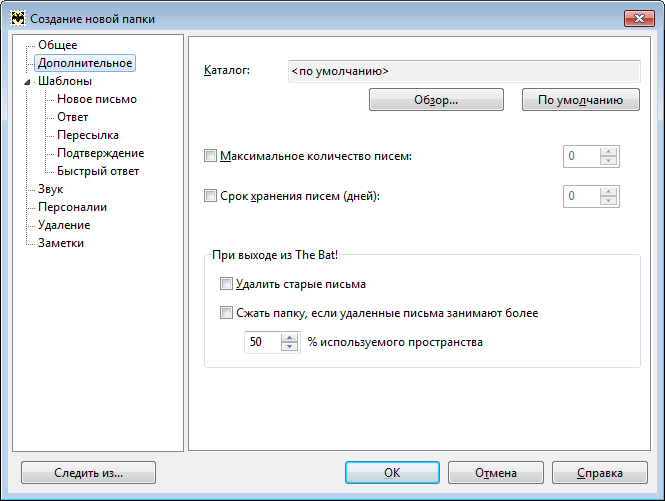Screen dimensions: 665x501
Task: Open 'Справка' help button
Action: 600,473
